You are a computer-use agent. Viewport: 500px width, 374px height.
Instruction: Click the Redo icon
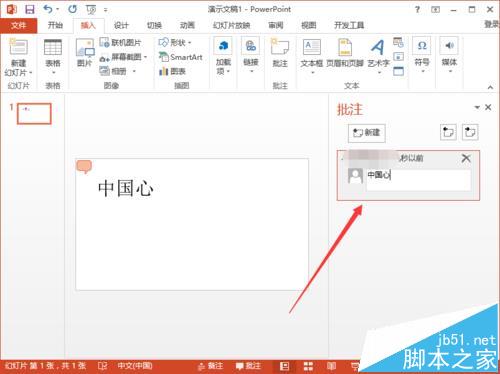pyautogui.click(x=72, y=9)
